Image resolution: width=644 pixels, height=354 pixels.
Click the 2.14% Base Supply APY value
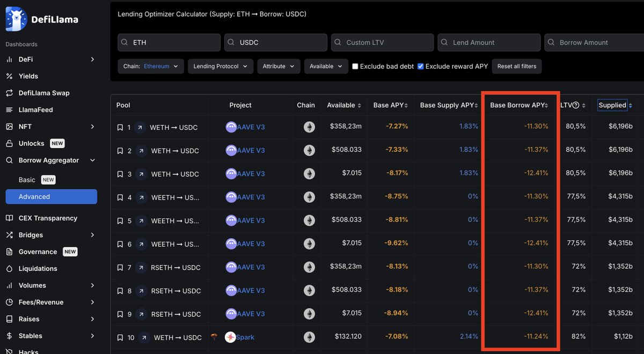click(469, 337)
